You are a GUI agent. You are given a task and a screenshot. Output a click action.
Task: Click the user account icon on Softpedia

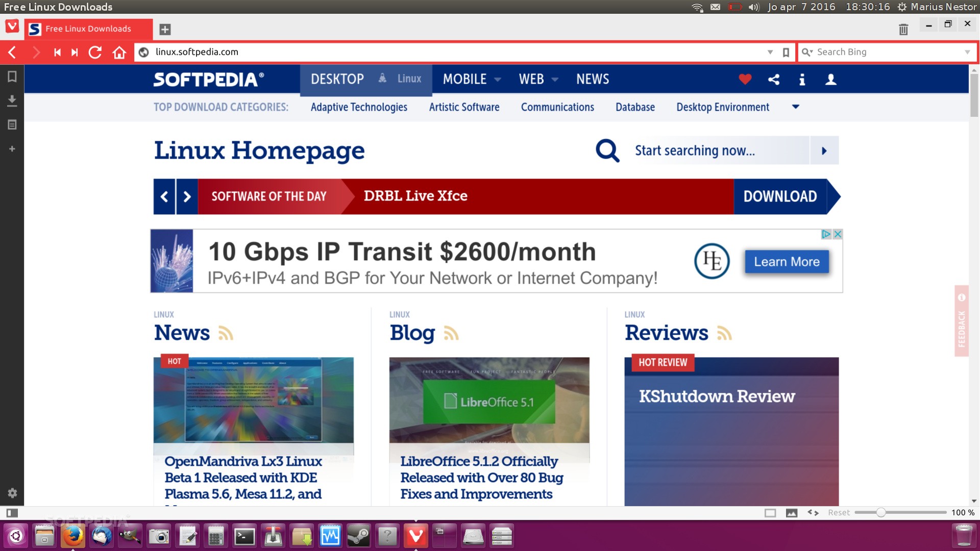pos(830,80)
